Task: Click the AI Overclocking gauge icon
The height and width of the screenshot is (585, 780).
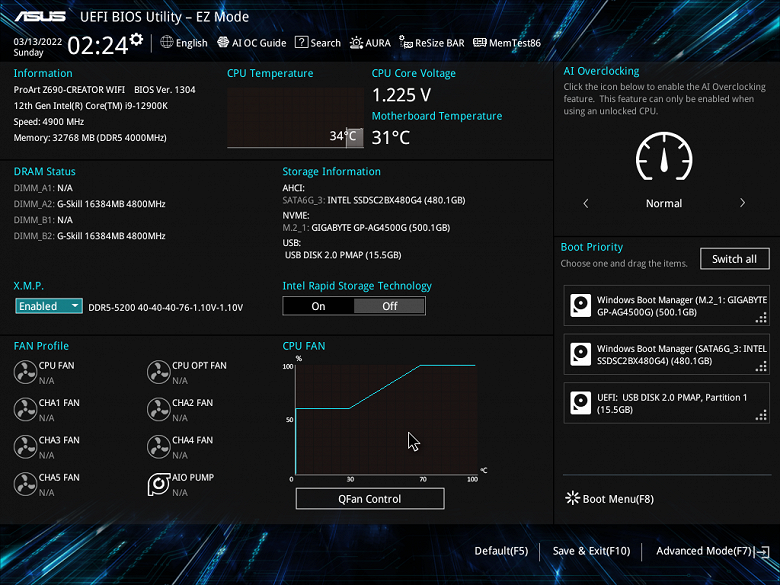Action: click(x=664, y=156)
